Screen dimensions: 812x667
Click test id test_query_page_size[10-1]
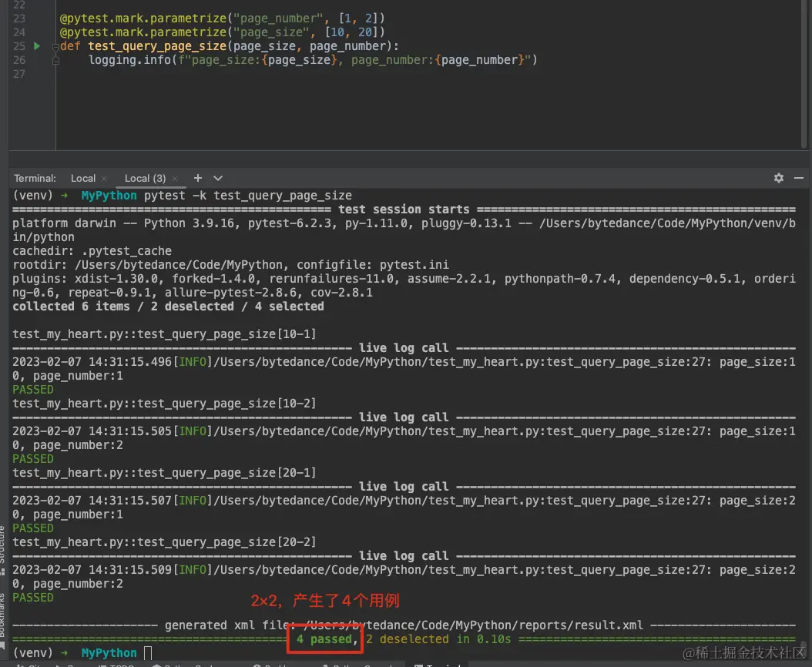coord(164,334)
